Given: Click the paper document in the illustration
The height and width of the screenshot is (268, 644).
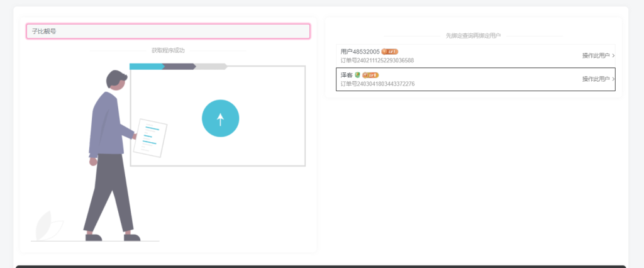Looking at the screenshot, I should [150, 138].
